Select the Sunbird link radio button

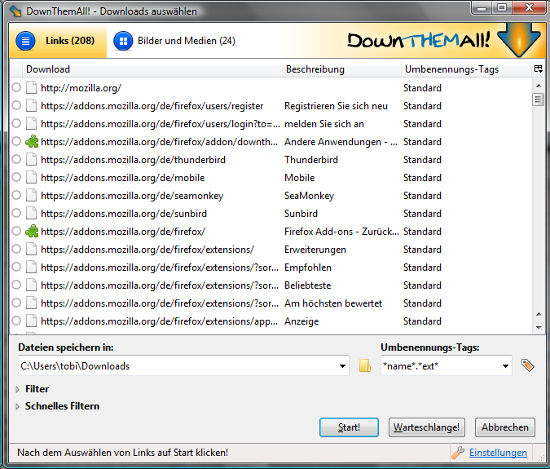[16, 213]
